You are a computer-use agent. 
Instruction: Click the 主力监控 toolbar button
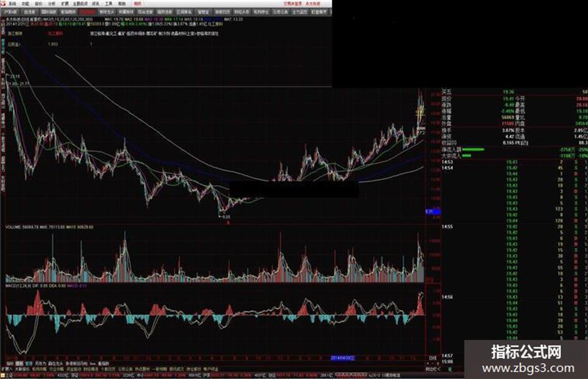[x=300, y=12]
